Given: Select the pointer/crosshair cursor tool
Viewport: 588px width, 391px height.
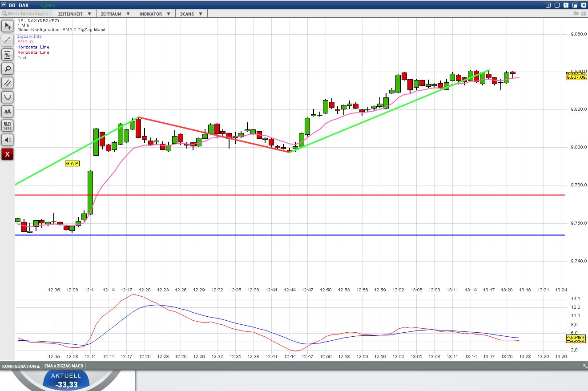Looking at the screenshot, I should (8, 26).
